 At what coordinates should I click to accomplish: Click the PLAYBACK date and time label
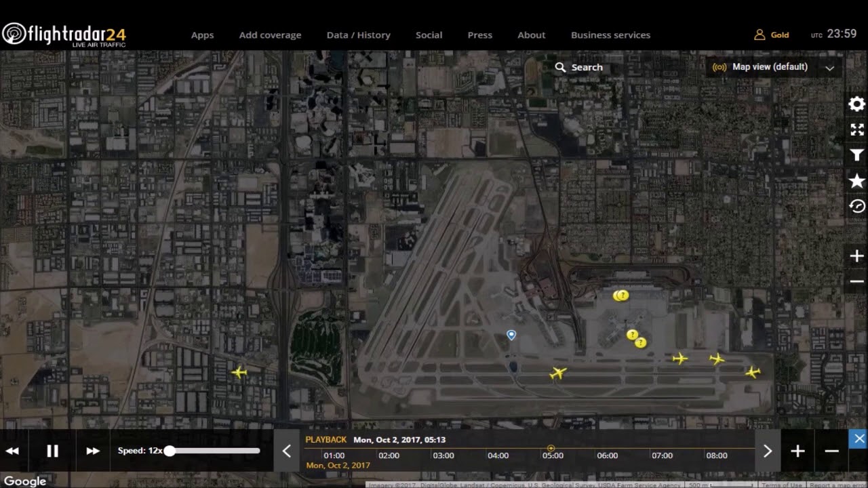pyautogui.click(x=376, y=440)
